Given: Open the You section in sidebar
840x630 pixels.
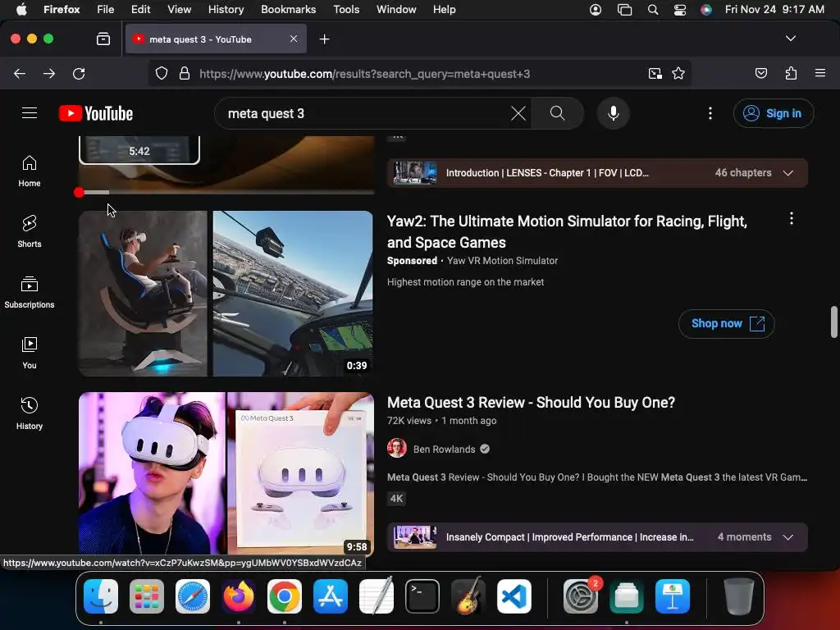Looking at the screenshot, I should [x=30, y=353].
